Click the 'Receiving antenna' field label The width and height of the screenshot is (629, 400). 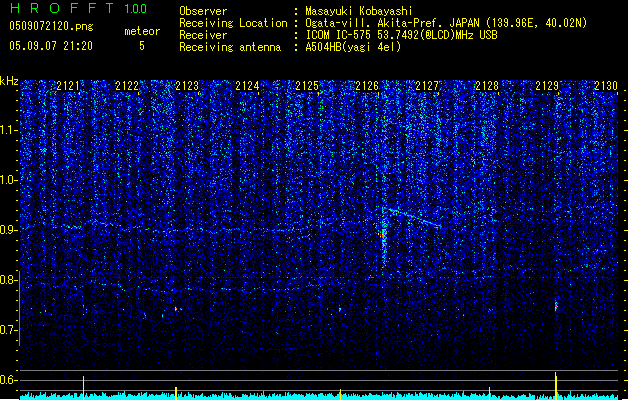coord(230,47)
